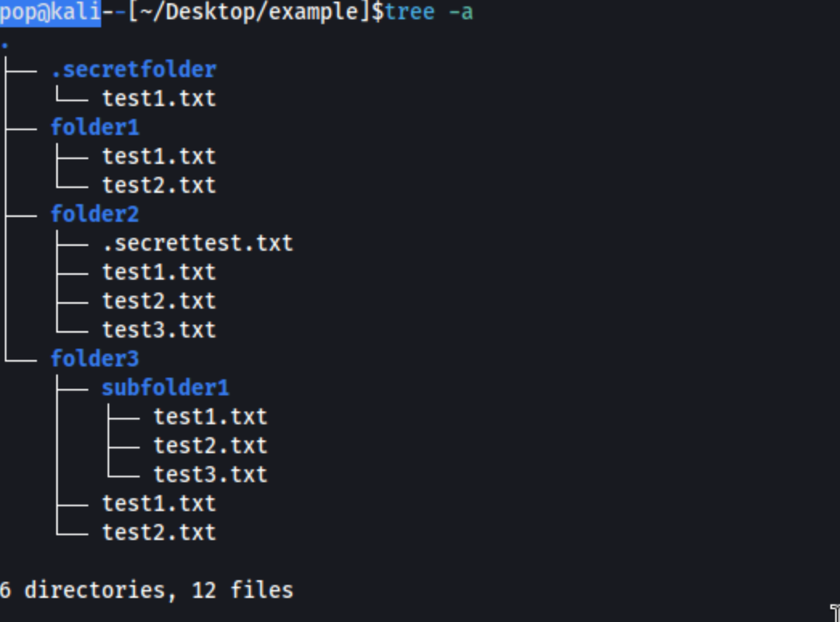Click the typed tree command
The height and width of the screenshot is (622, 840).
click(410, 12)
